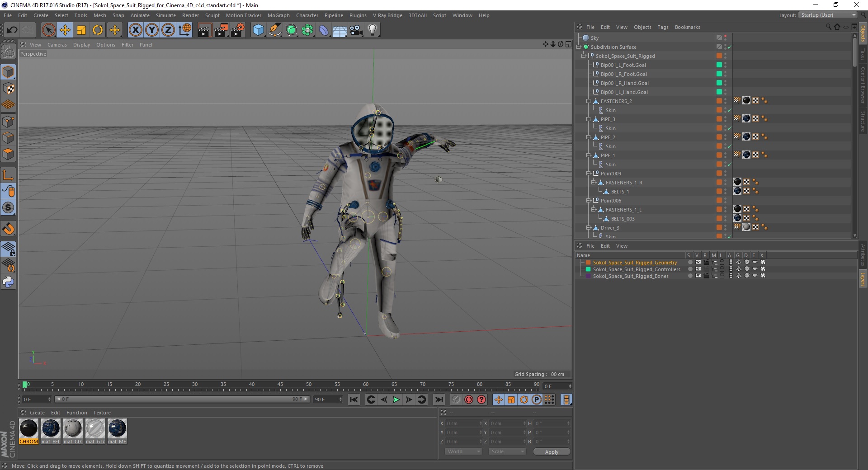Go to end of animation
This screenshot has width=868, height=470.
(439, 399)
